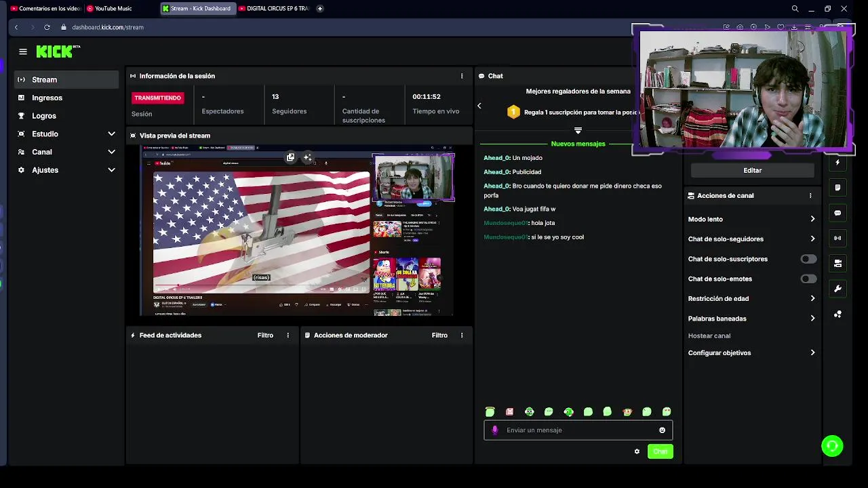This screenshot has height=488, width=868.
Task: Open the channel actions camera icon in the right rail
Action: [x=837, y=263]
